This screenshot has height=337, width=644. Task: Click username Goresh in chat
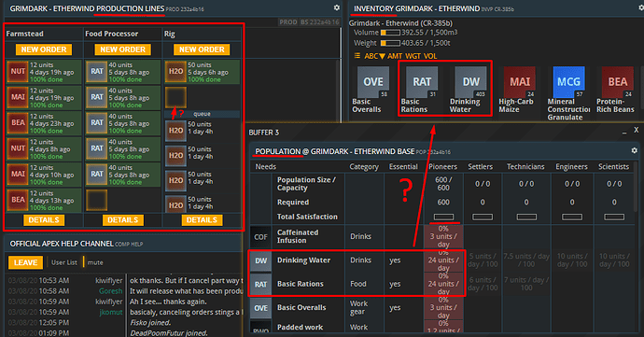pyautogui.click(x=110, y=291)
